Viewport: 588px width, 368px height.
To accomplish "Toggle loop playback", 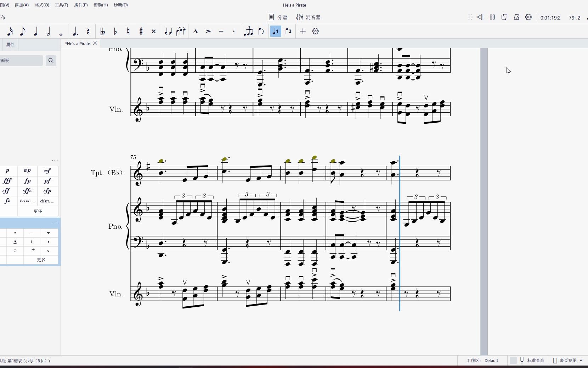I will tap(504, 17).
